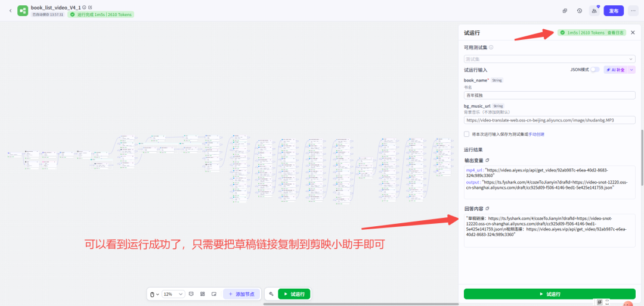644x306 pixels.
Task: Click the book_name input field
Action: 550,95
